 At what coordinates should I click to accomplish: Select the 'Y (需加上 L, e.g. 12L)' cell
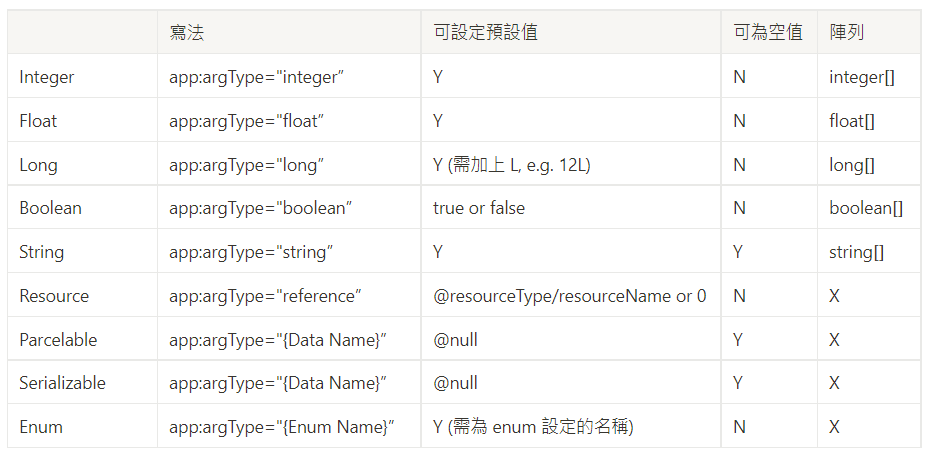512,164
